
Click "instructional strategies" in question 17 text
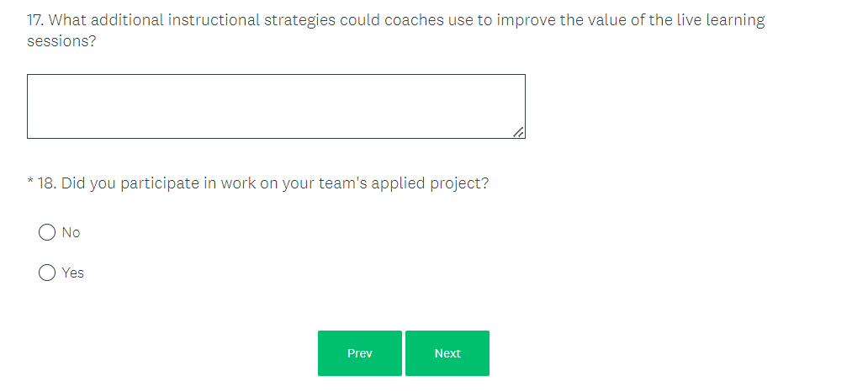tap(251, 20)
